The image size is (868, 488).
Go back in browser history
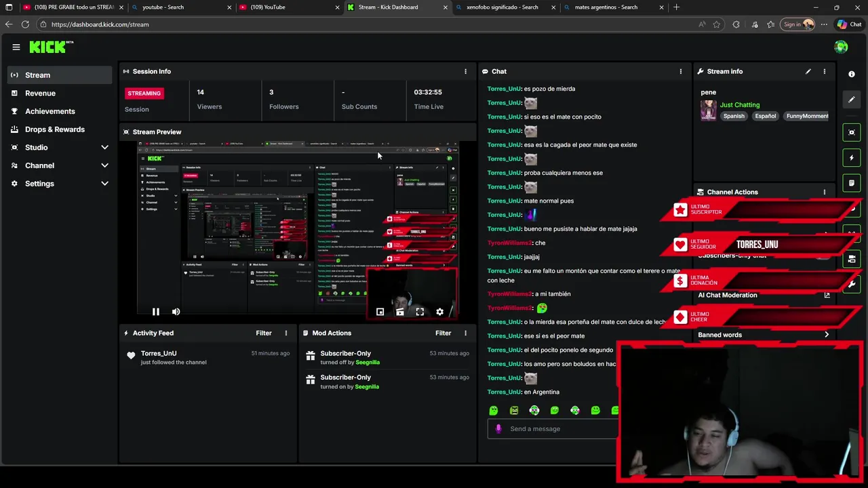click(9, 24)
